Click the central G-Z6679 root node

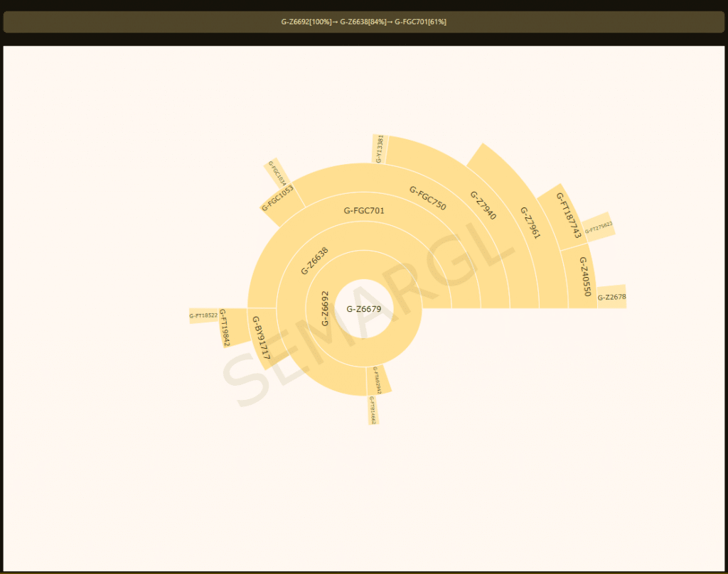[x=364, y=308]
